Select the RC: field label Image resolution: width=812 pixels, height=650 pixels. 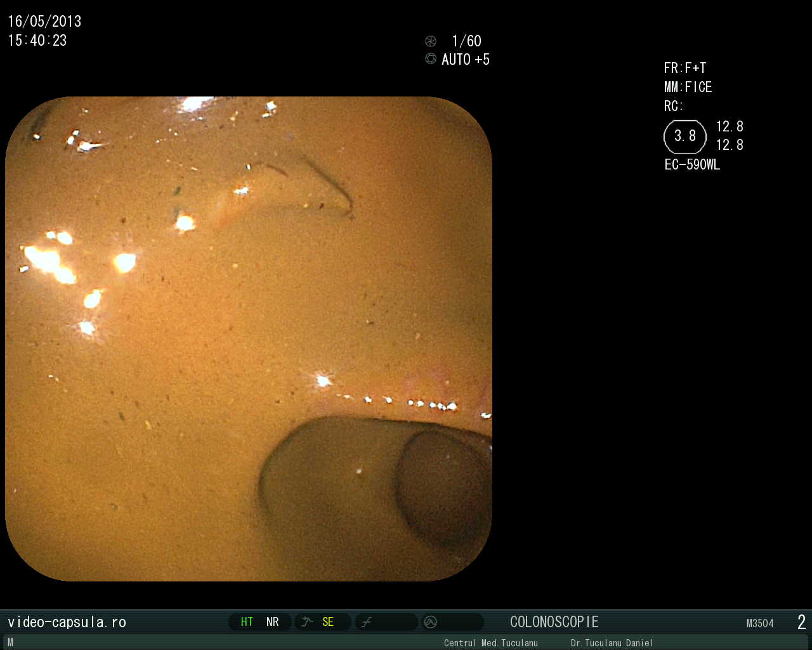coord(674,106)
